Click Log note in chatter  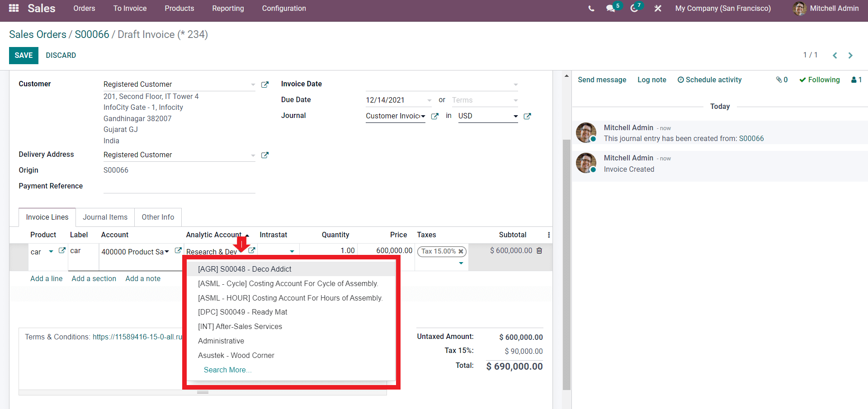(x=652, y=80)
